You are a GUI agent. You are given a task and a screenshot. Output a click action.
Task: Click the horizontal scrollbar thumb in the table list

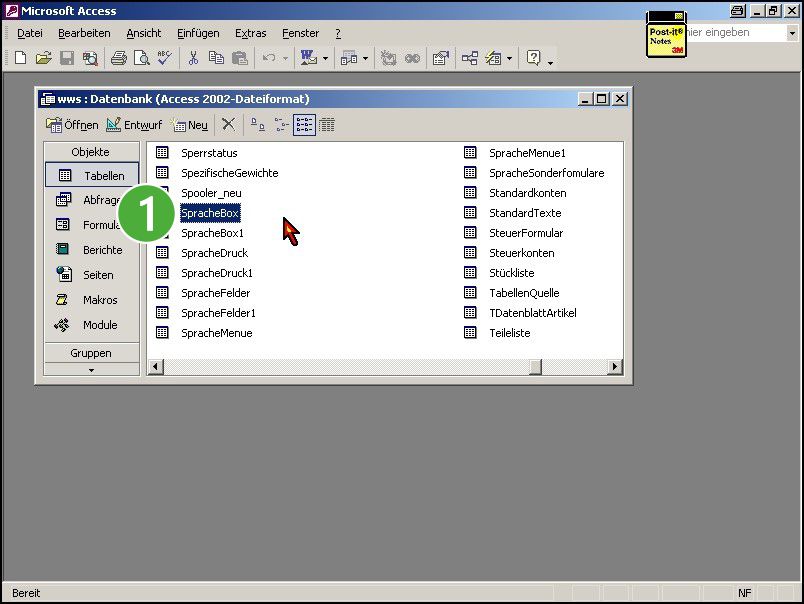[x=535, y=367]
